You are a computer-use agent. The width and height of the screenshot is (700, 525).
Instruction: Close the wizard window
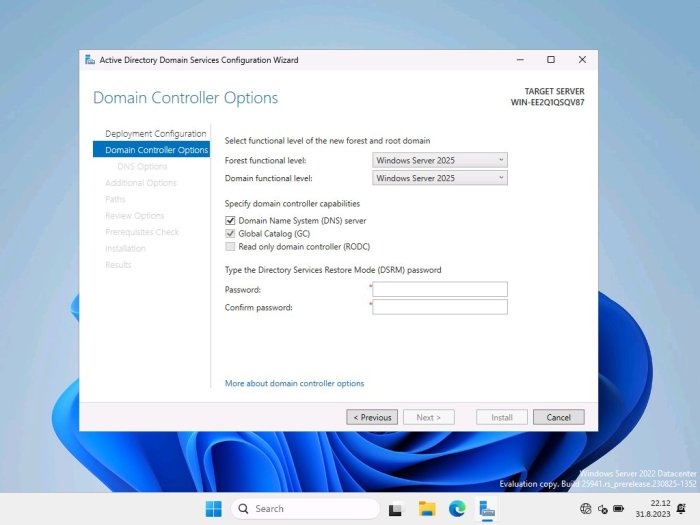pyautogui.click(x=582, y=60)
